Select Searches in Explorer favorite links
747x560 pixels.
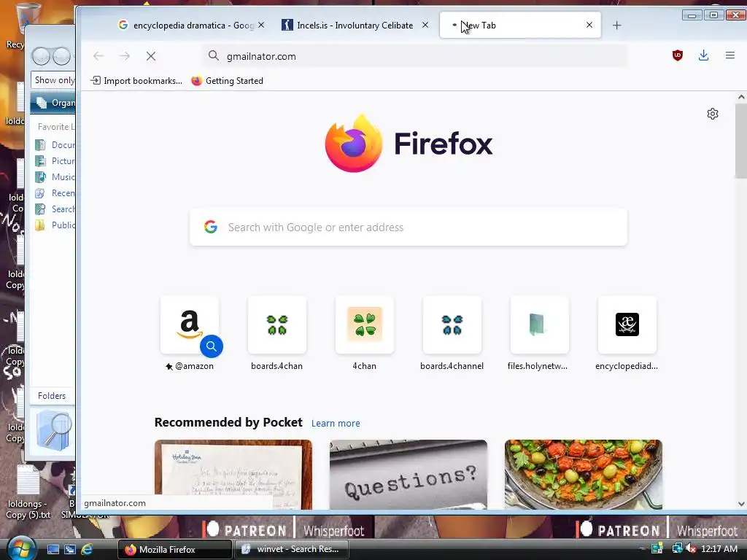click(55, 209)
